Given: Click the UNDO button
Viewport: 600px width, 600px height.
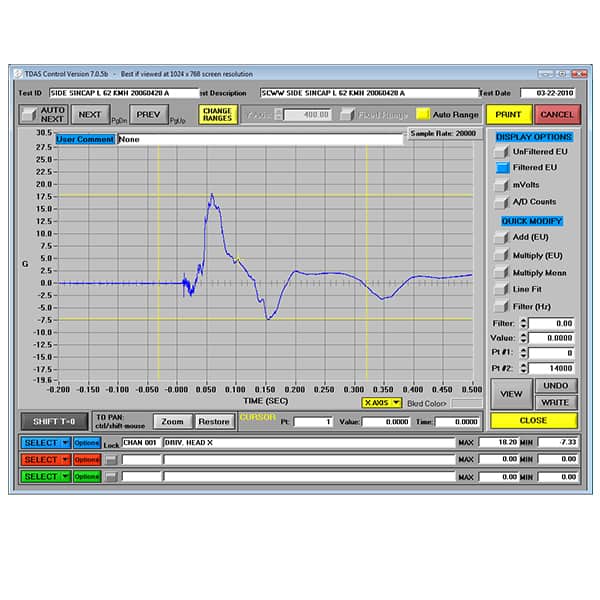Looking at the screenshot, I should [556, 386].
